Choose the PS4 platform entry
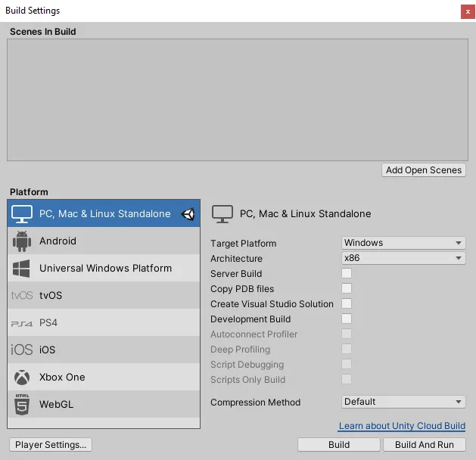 104,322
